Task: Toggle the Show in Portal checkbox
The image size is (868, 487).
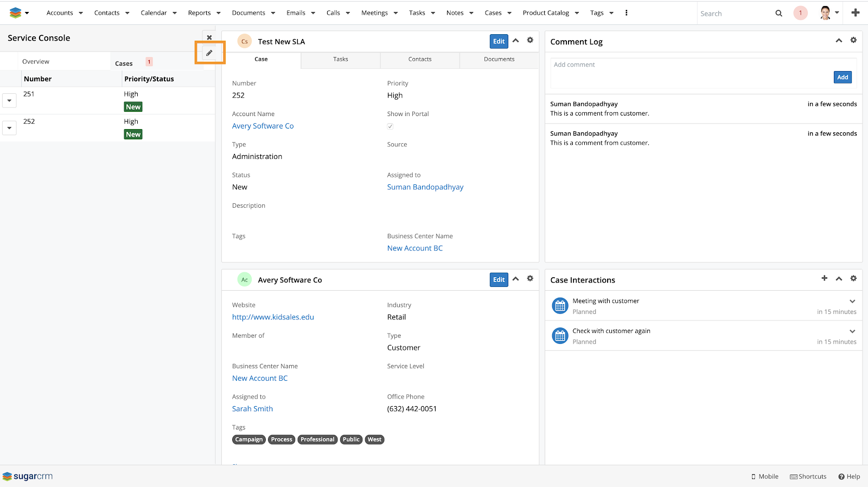Action: click(390, 126)
